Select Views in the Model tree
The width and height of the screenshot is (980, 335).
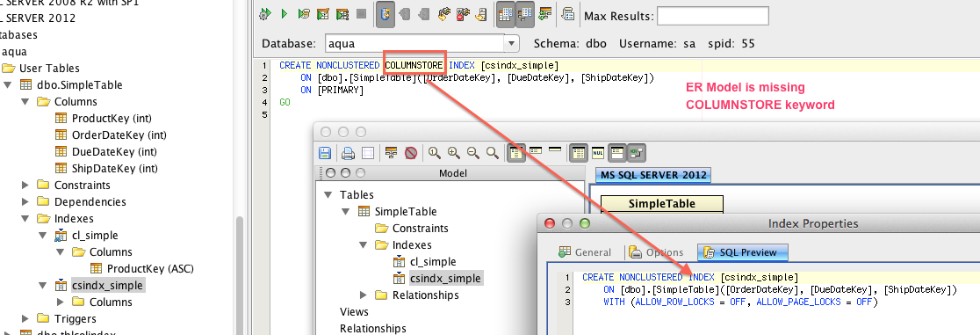click(355, 312)
